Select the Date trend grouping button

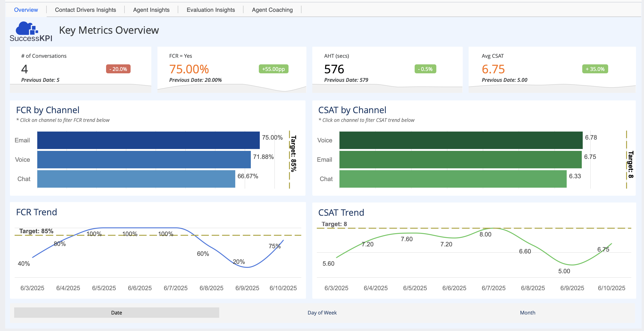[x=116, y=313]
